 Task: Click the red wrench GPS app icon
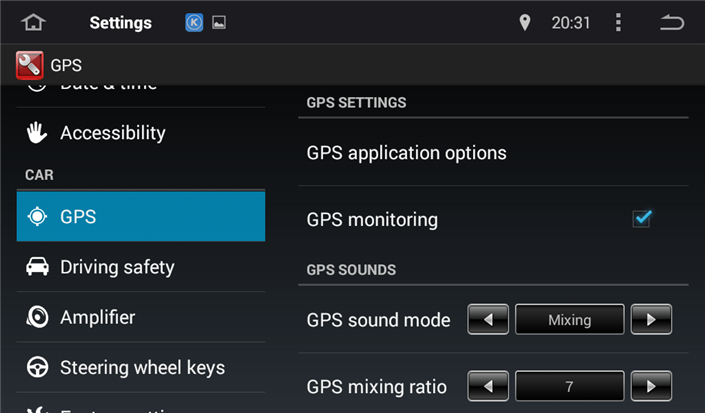(30, 65)
